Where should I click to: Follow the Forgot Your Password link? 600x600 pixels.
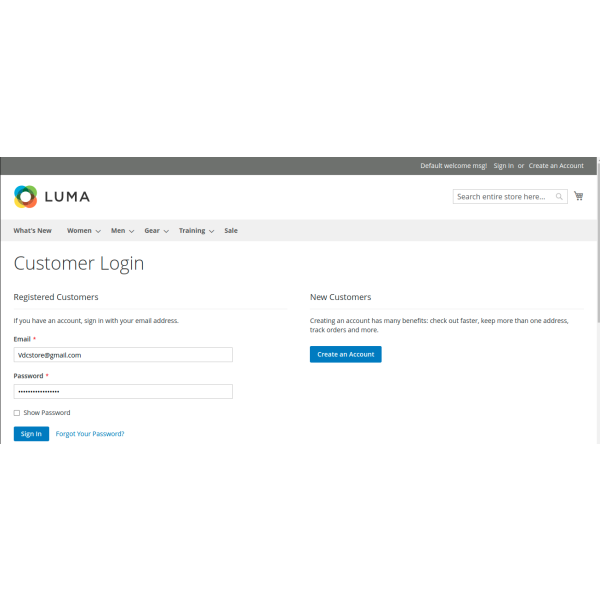coord(90,434)
